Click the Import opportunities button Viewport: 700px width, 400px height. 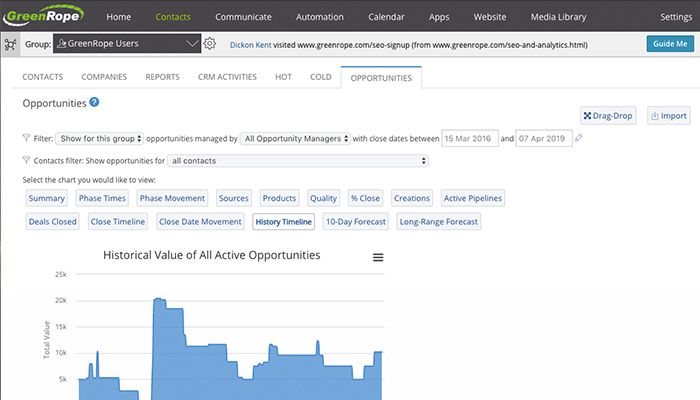(668, 116)
